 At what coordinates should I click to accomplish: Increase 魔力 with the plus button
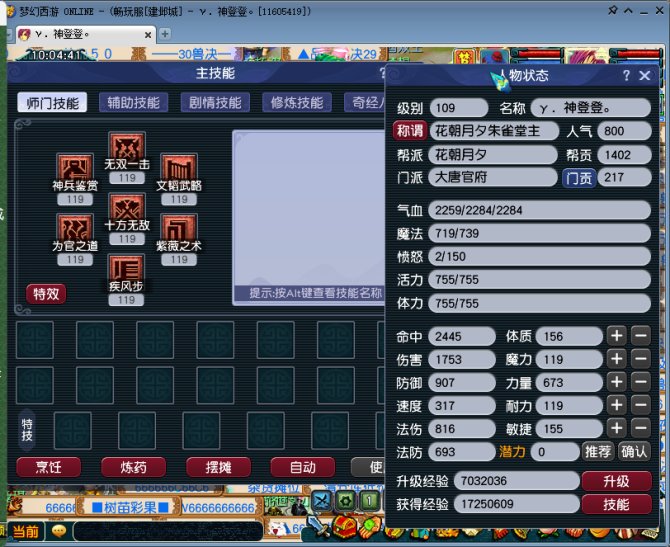617,359
